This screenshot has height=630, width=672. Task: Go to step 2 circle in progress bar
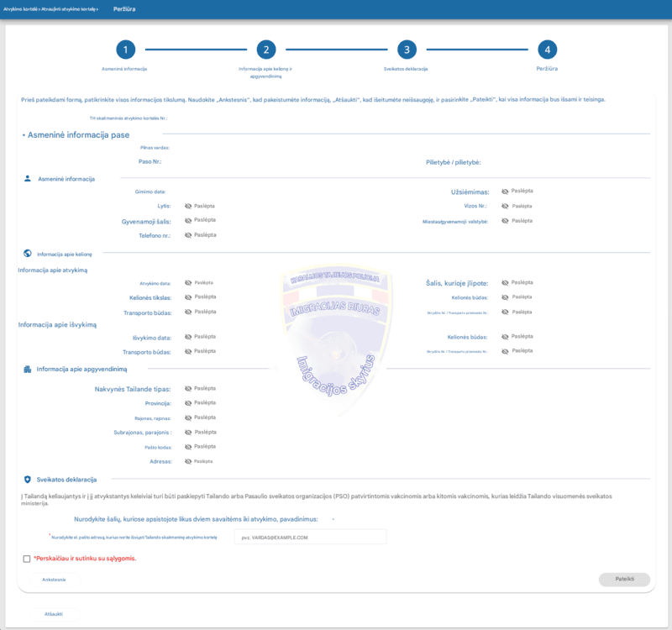coord(265,50)
